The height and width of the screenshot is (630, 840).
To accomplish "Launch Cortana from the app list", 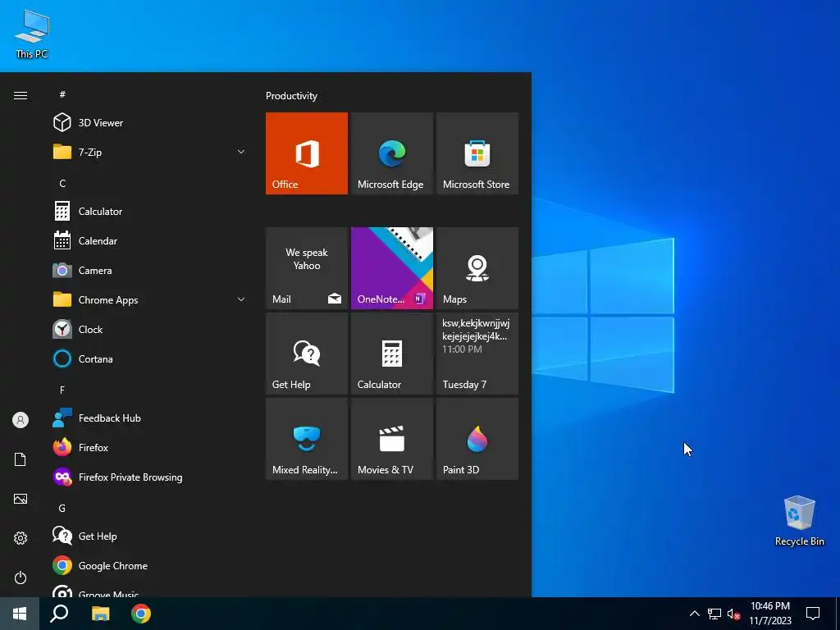I will pos(150,358).
